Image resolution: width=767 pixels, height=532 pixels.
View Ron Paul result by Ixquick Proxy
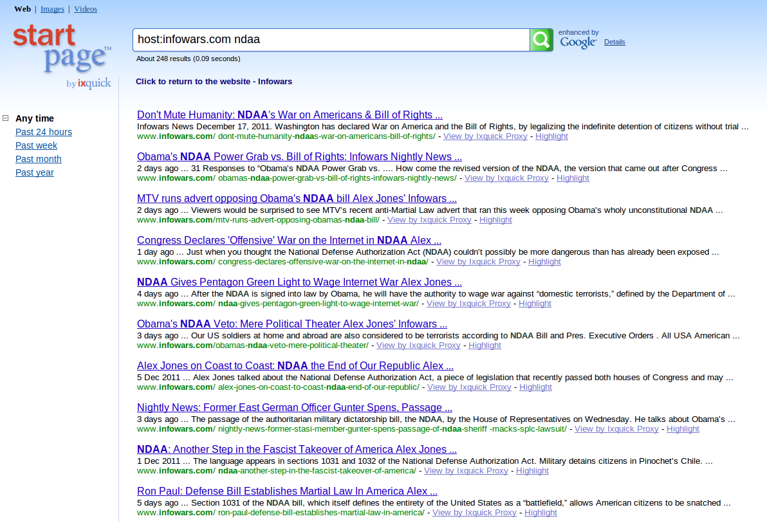[x=474, y=513]
